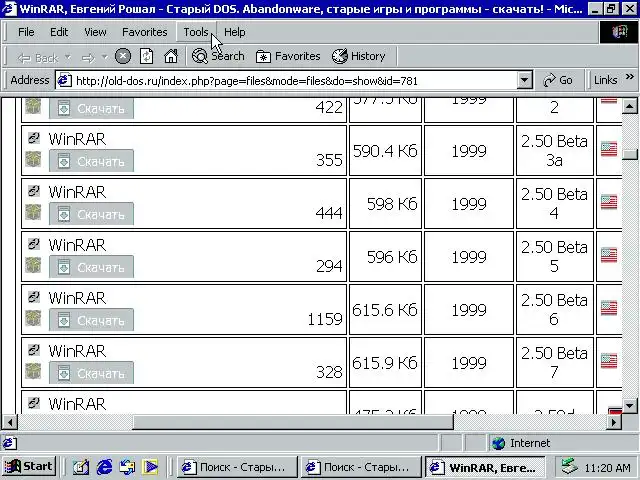Click the WinRAR link in Beta 3a row
The image size is (640, 480).
pyautogui.click(x=77, y=139)
